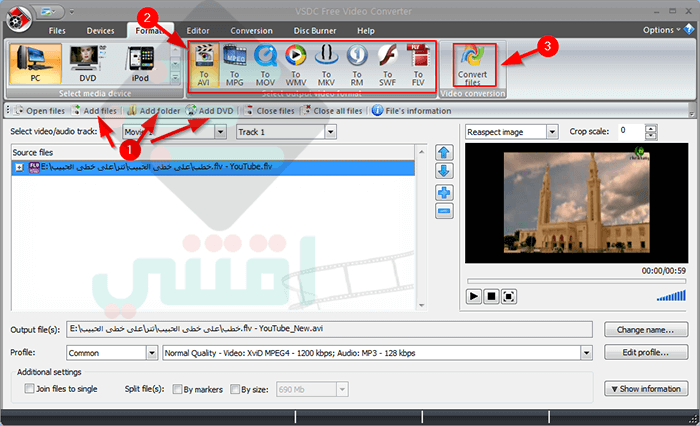
Task: Open the Options menu dropdown
Action: click(x=662, y=30)
